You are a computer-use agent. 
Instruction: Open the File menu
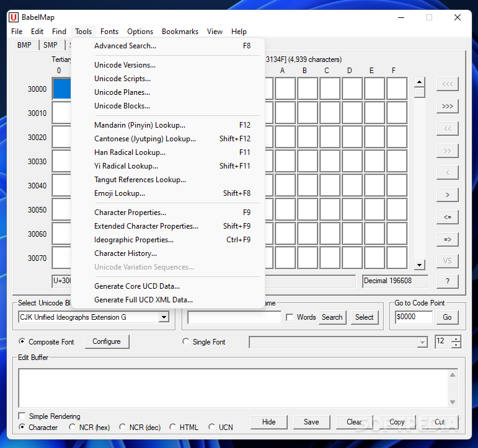click(17, 32)
